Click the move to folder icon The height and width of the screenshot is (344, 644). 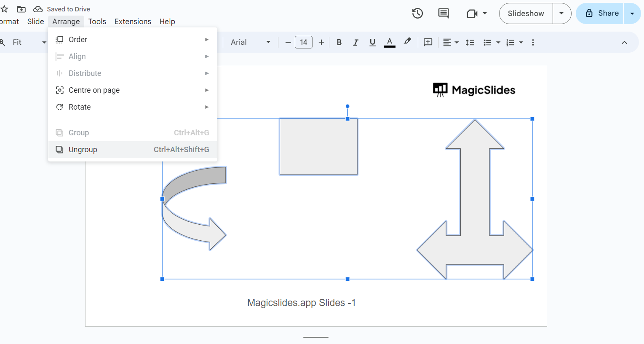(21, 9)
